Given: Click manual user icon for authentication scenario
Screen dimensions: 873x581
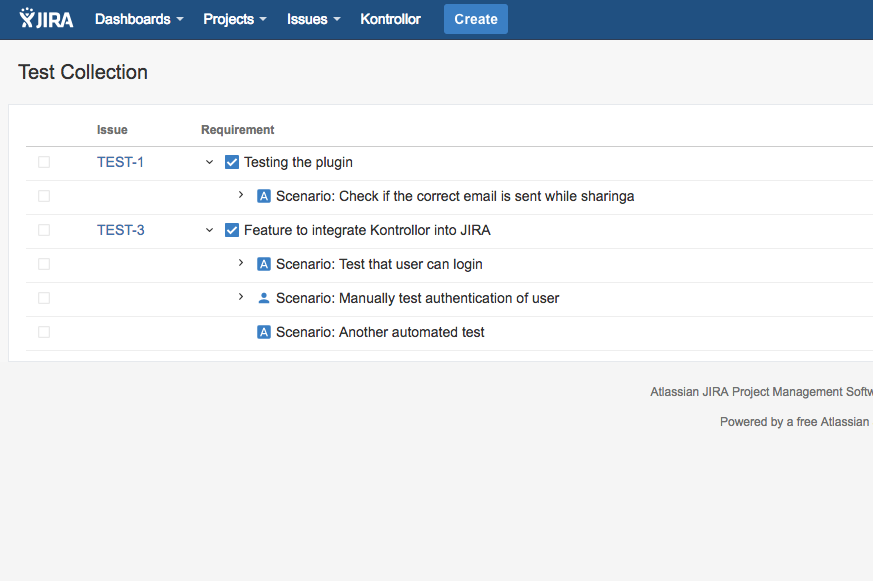Looking at the screenshot, I should pos(264,298).
